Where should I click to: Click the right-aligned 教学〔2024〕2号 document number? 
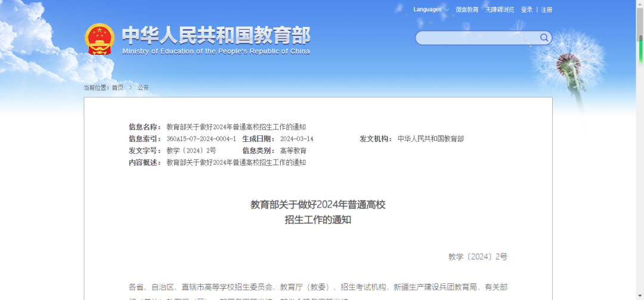point(478,257)
